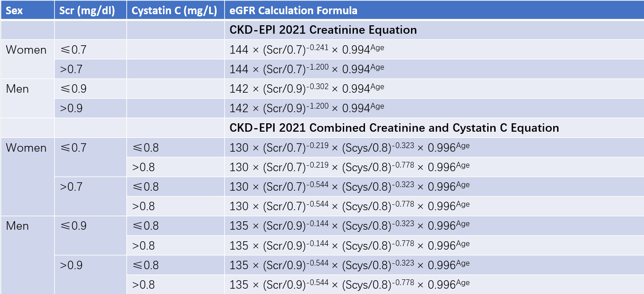Click the last row's >0.8 Cystatin cell
Viewport: 644px width, 294px height.
tap(143, 285)
